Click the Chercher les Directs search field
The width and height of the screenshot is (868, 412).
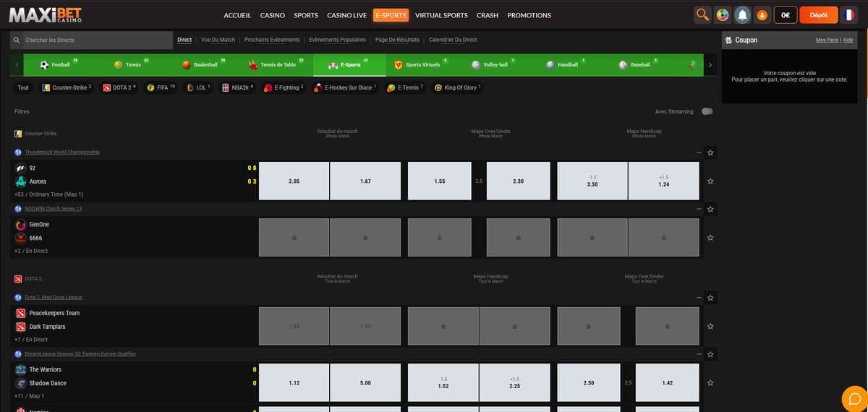point(92,40)
